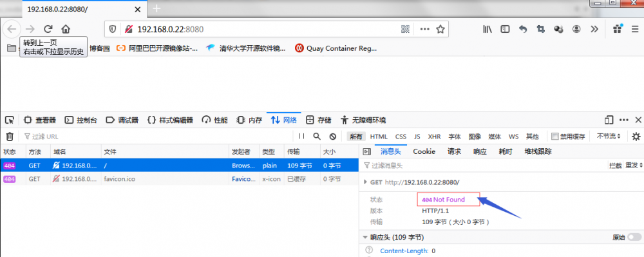Open the Library bookshelf icon
The height and width of the screenshot is (257, 644).
pos(488,29)
